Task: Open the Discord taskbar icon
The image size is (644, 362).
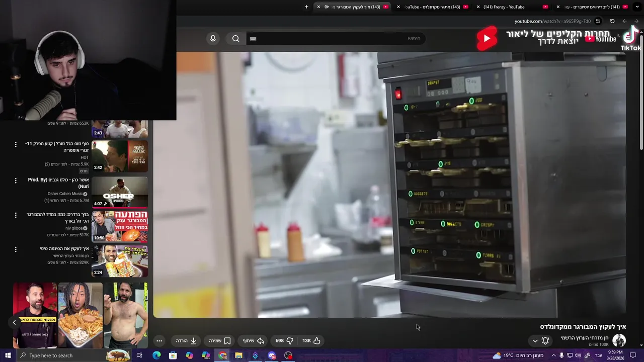Action: click(272, 355)
